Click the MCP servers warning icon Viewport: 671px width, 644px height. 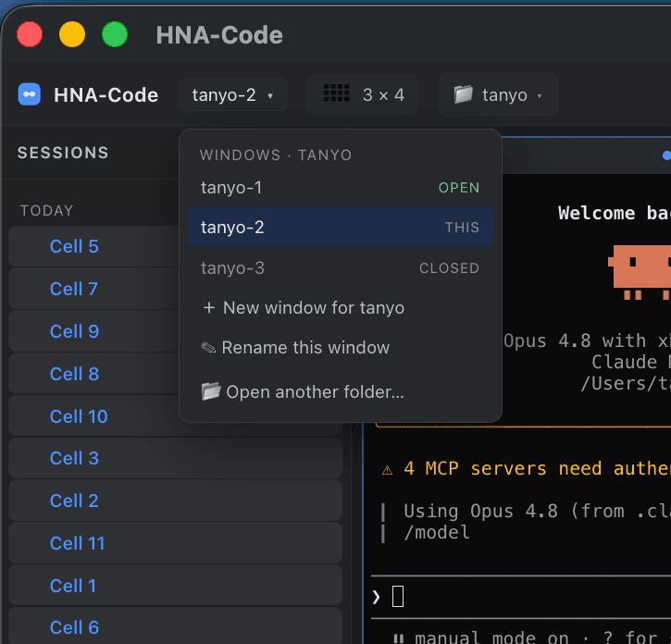click(387, 470)
